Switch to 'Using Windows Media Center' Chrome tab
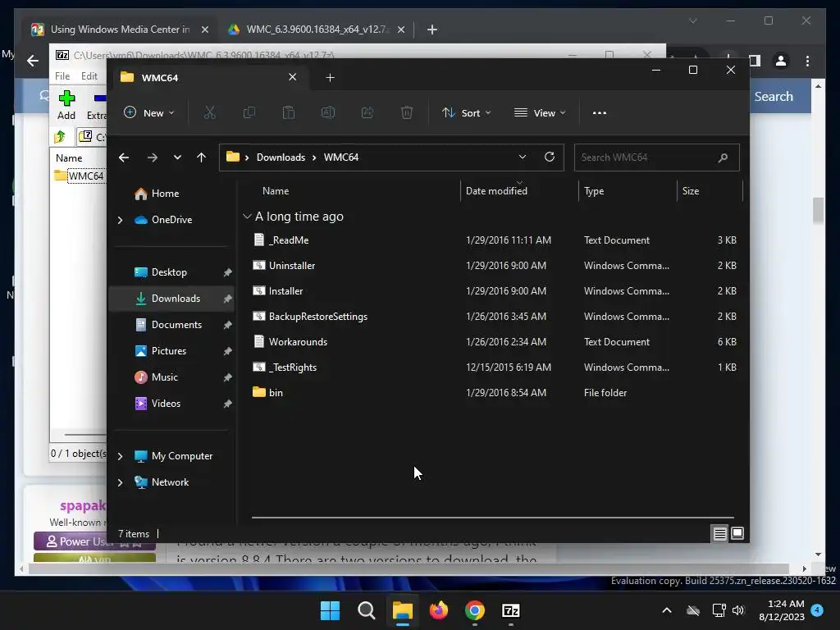 (x=120, y=30)
